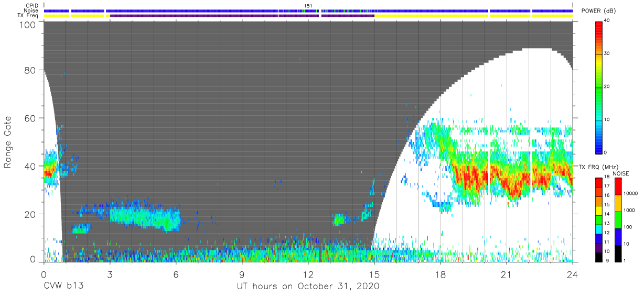Click the green echo patch near hour 13
This screenshot has width=644, height=297.
[339, 219]
